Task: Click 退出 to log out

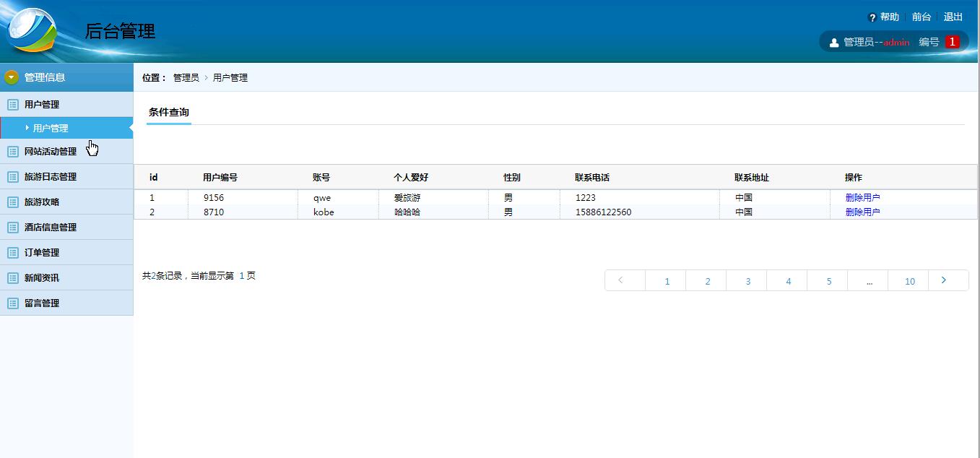Action: pyautogui.click(x=953, y=17)
